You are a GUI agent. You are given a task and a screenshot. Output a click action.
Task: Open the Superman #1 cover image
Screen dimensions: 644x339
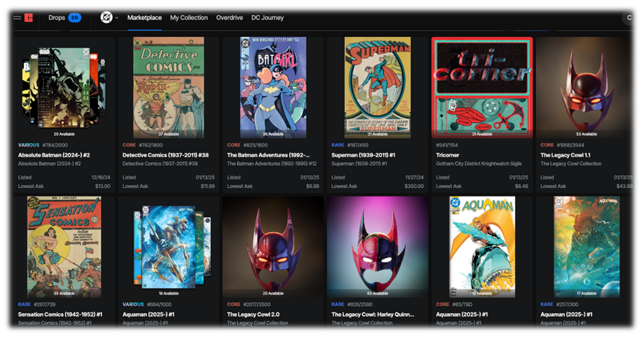(x=377, y=87)
